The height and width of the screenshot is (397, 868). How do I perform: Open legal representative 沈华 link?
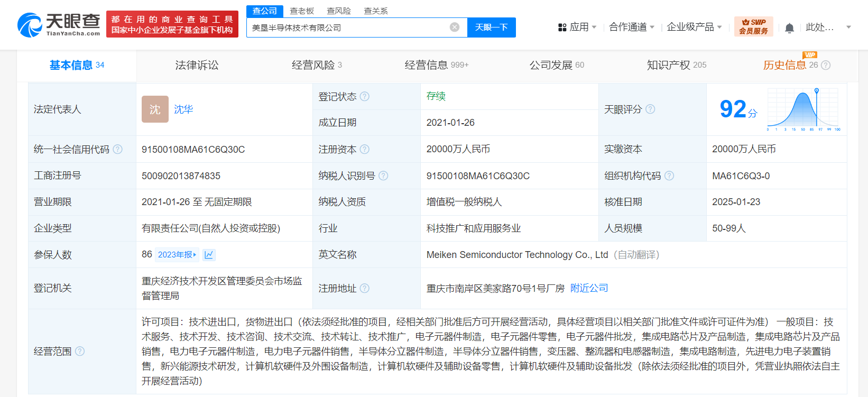(x=183, y=109)
